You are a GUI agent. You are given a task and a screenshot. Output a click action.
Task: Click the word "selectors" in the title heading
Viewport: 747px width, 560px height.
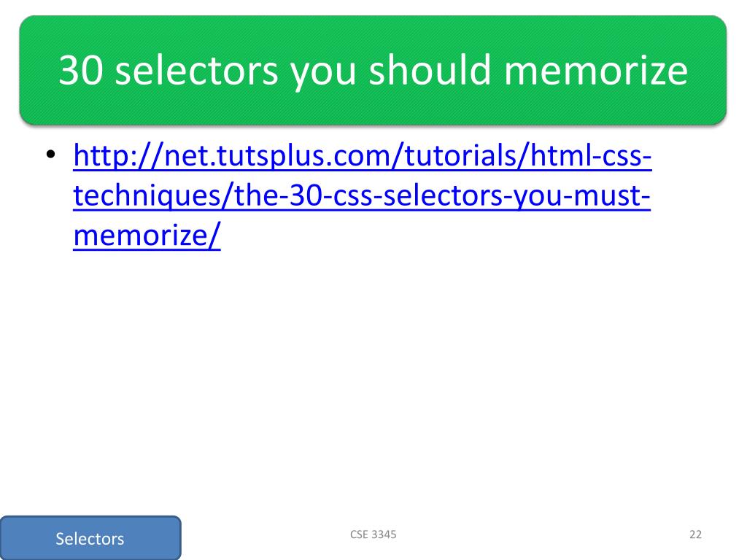click(197, 70)
